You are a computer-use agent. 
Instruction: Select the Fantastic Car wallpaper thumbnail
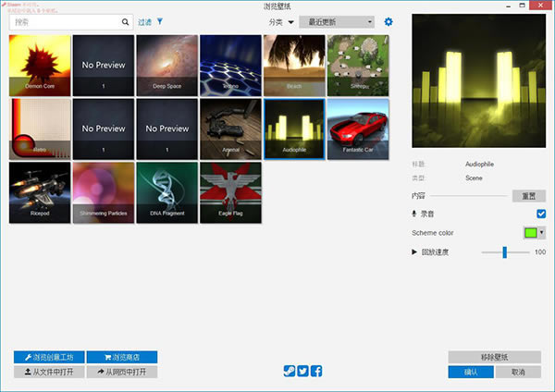point(358,129)
